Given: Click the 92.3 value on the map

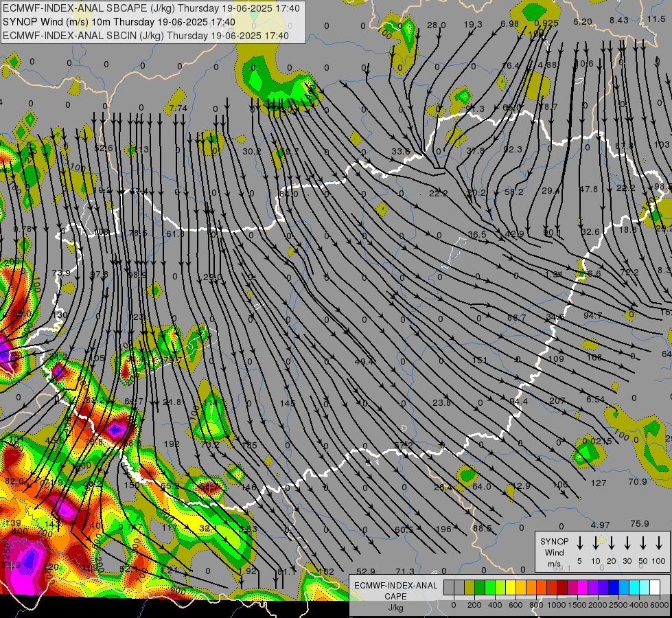Looking at the screenshot, I should coord(513,149).
